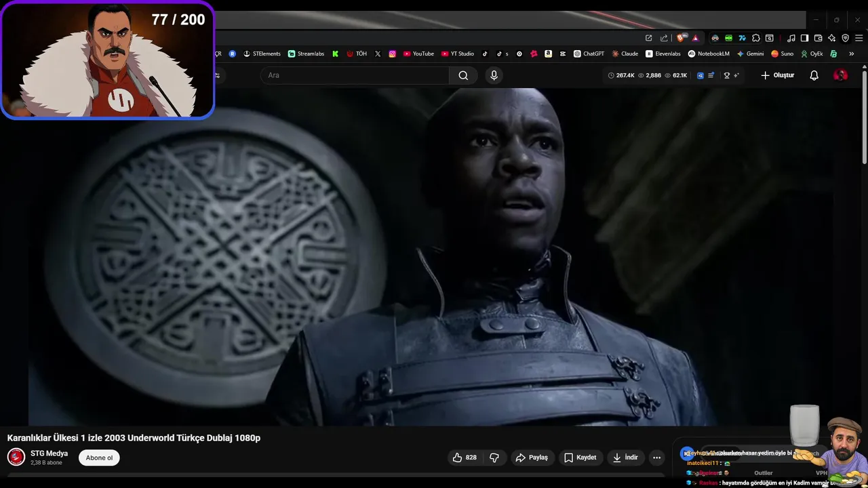Click in the YouTube Ara search field
The image size is (868, 488).
tap(355, 75)
